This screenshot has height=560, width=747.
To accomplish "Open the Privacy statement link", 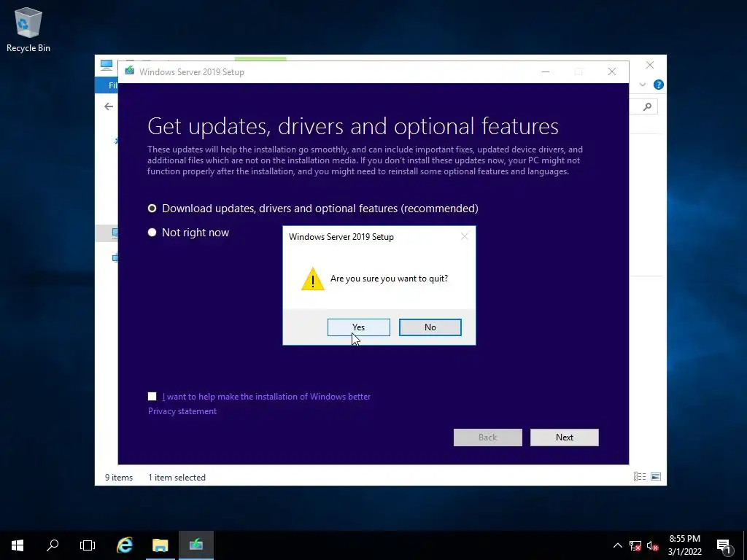I will (x=182, y=411).
